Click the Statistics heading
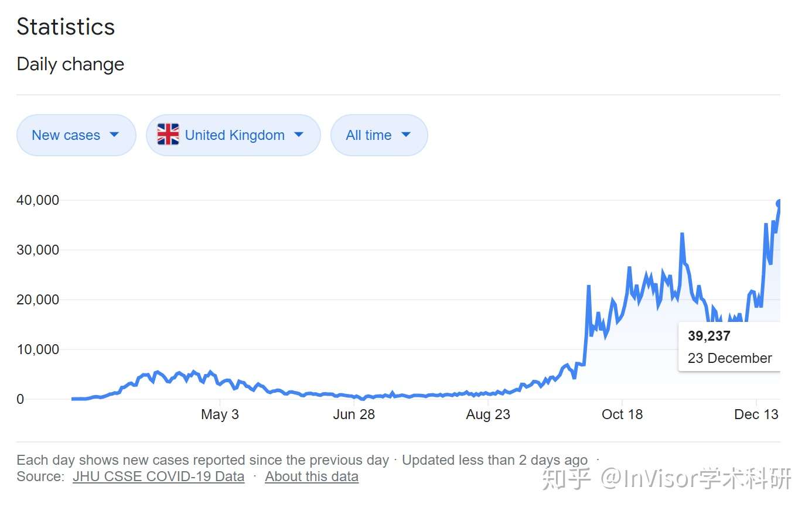 coord(66,27)
